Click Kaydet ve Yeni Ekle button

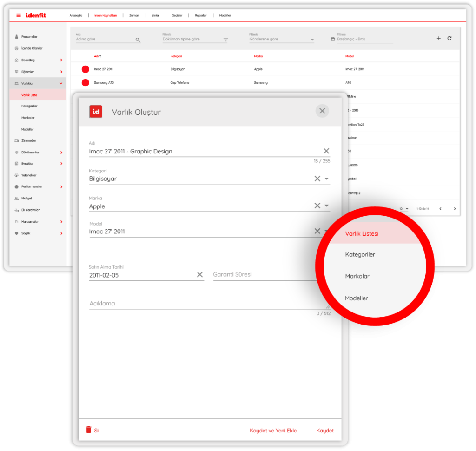pos(273,431)
